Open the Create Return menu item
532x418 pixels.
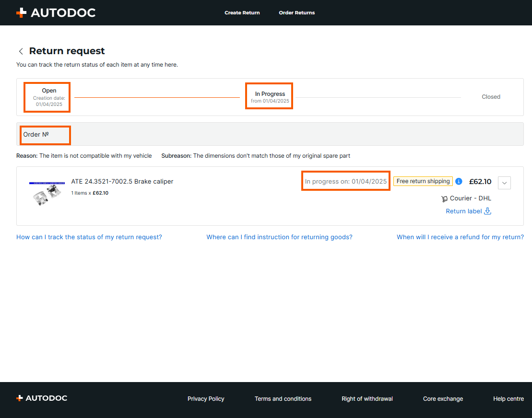242,13
